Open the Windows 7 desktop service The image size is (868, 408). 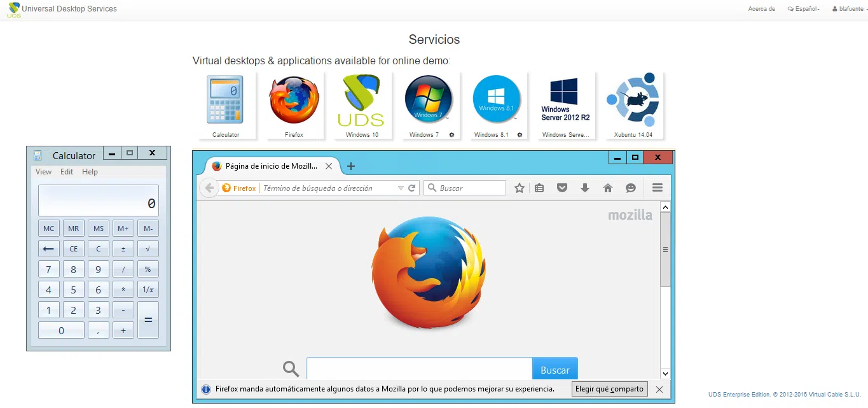click(x=429, y=99)
